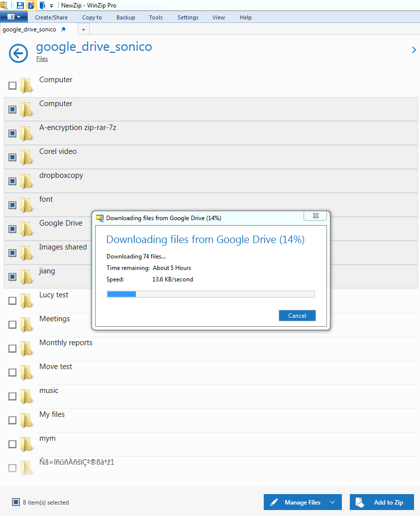Click the Files breadcrumb link
The image size is (420, 516).
(x=42, y=59)
